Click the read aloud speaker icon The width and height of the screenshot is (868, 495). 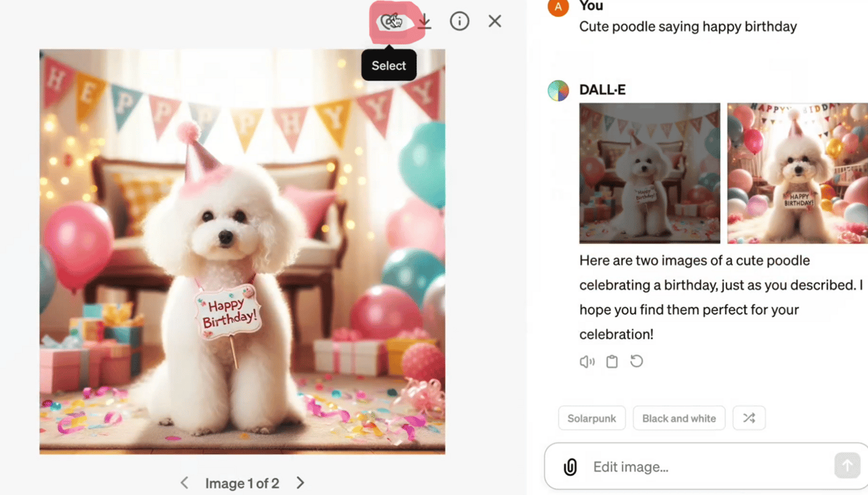(587, 361)
